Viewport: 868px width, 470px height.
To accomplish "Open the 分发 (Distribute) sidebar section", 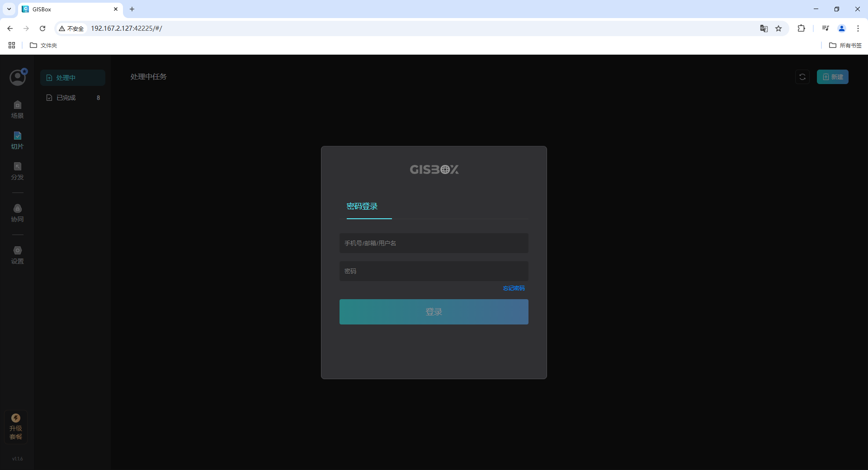I will point(17,171).
